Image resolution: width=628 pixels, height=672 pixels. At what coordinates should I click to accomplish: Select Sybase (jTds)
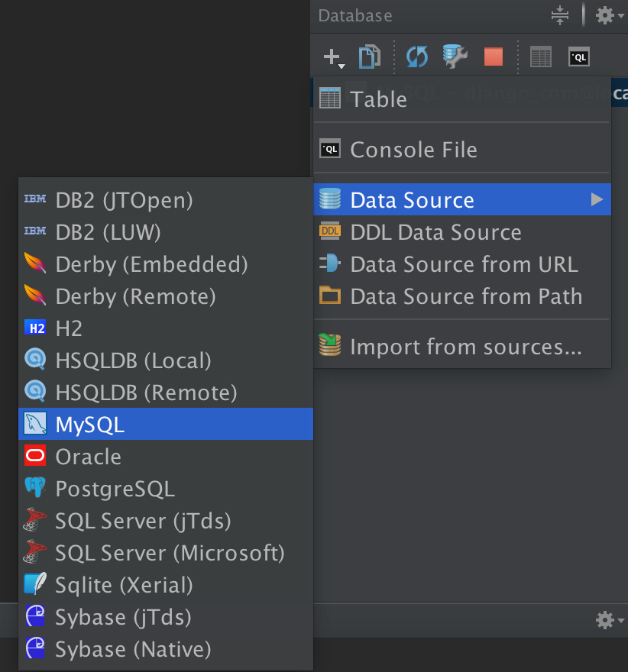point(166,617)
